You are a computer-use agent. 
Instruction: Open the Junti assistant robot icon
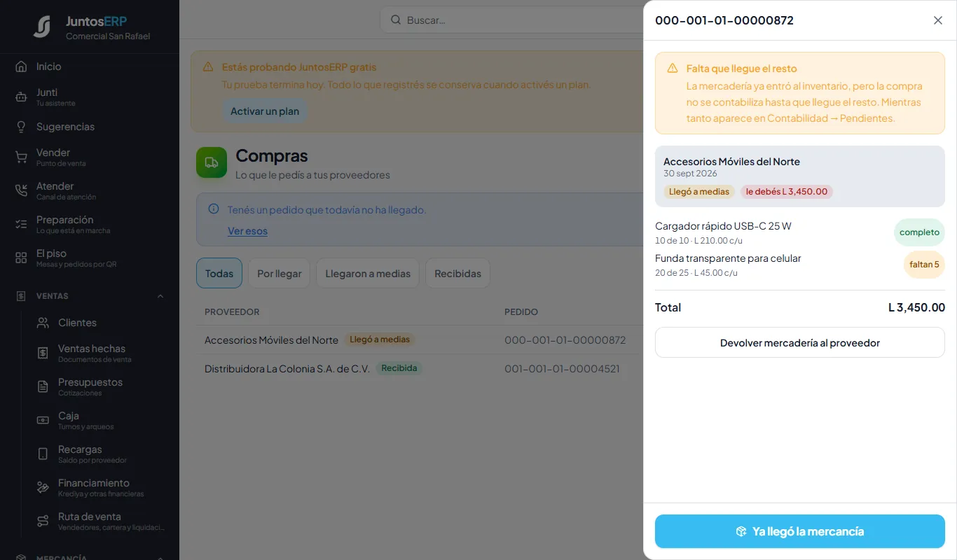coord(21,97)
